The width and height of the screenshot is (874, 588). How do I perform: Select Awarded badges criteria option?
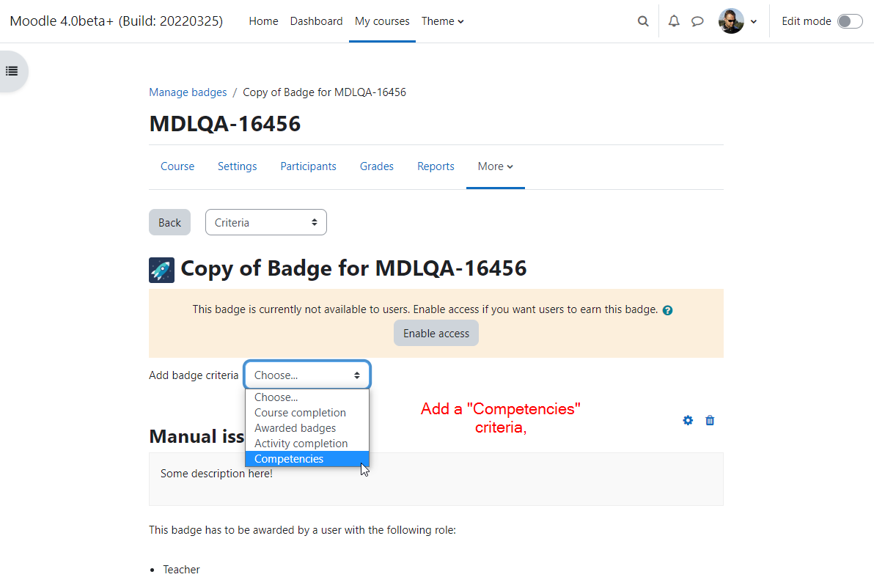pos(307,428)
